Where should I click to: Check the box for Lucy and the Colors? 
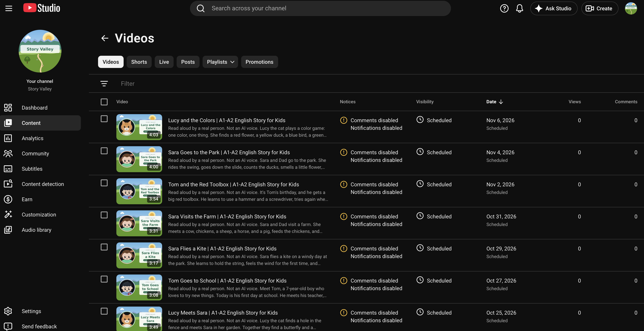[104, 119]
